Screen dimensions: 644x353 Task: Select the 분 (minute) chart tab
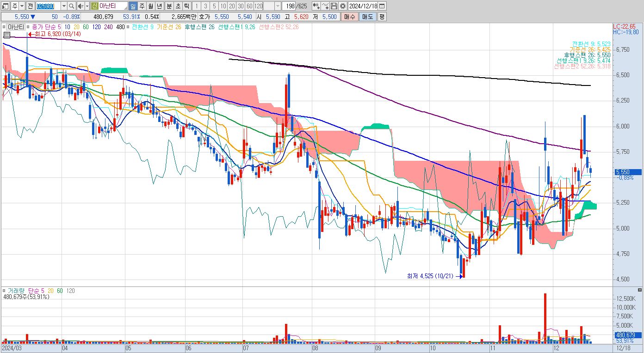point(169,6)
